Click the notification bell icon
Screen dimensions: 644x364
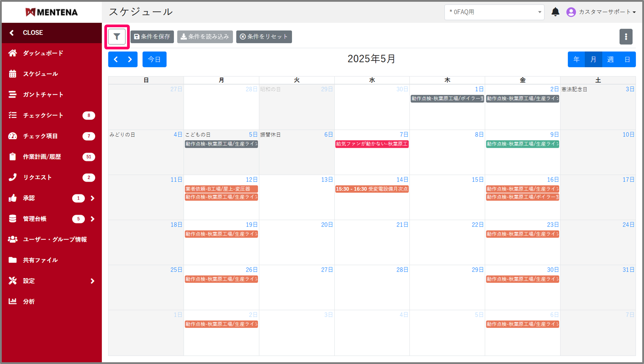[x=555, y=12]
